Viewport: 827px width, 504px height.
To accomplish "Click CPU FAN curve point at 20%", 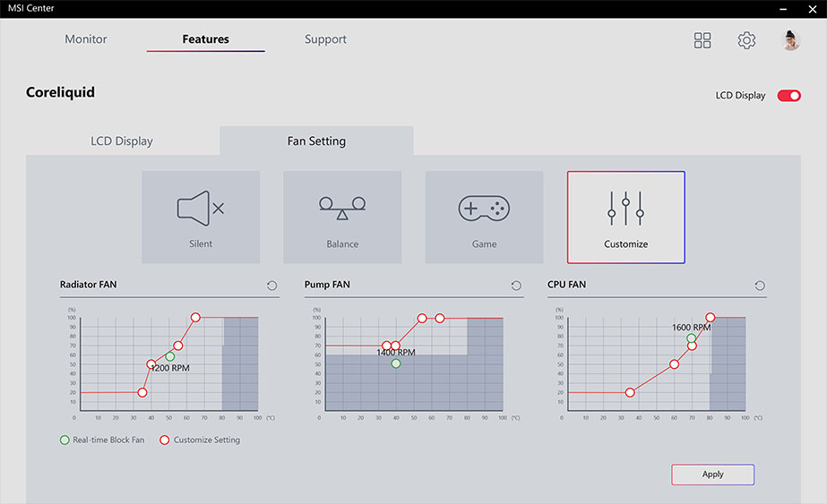I will pyautogui.click(x=630, y=392).
